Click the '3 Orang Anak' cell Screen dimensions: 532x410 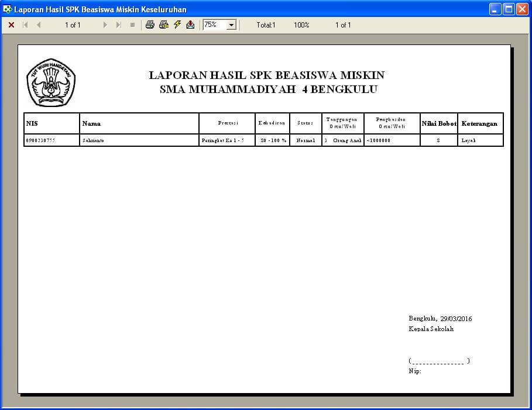click(343, 140)
